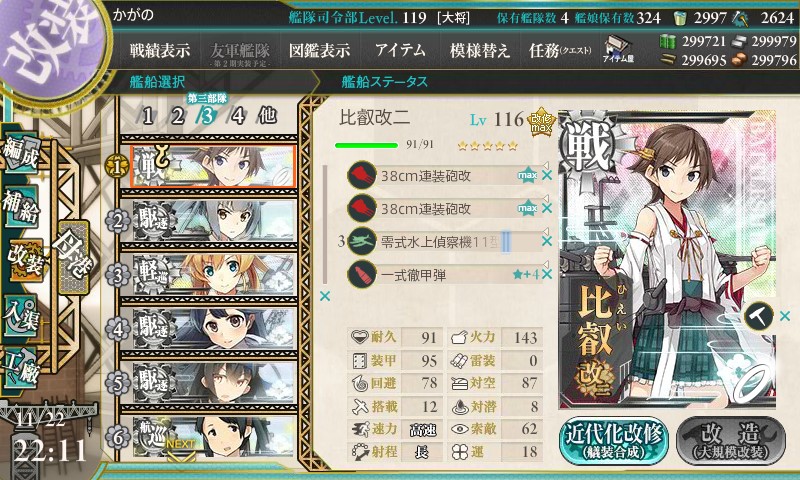
Task: Remove all equipment with left X
Action: [x=324, y=296]
